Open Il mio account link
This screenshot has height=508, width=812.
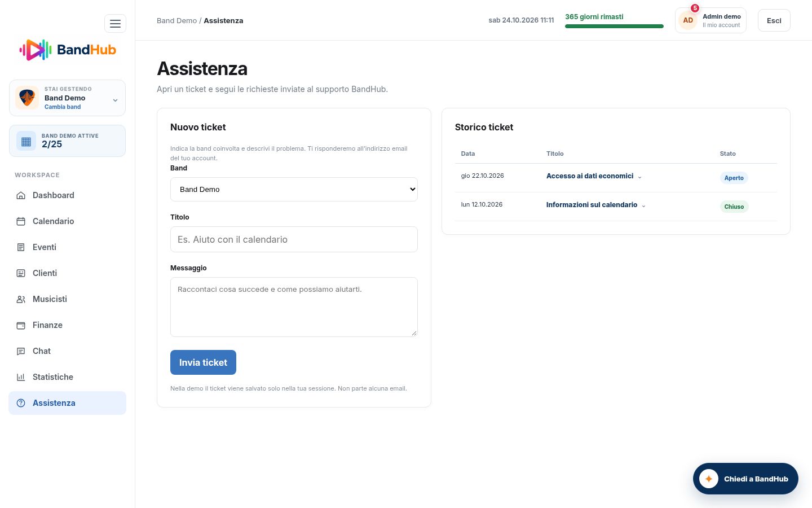coord(721,25)
